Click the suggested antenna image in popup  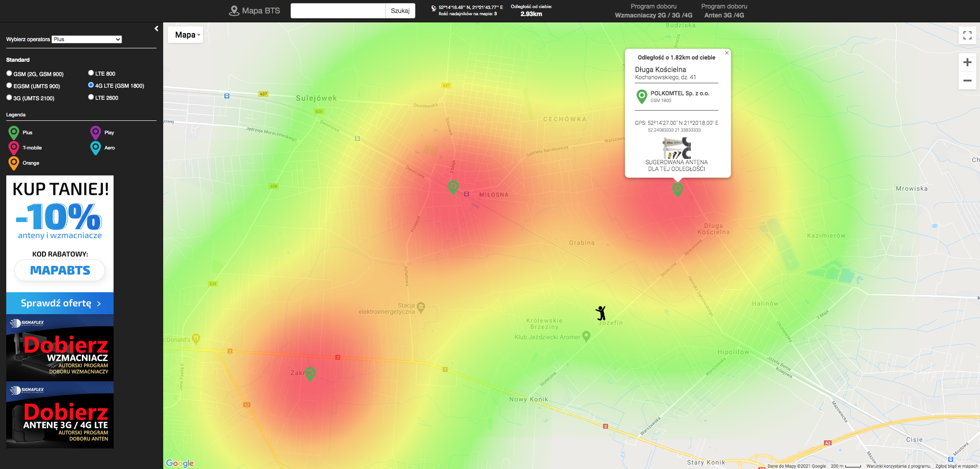(677, 148)
